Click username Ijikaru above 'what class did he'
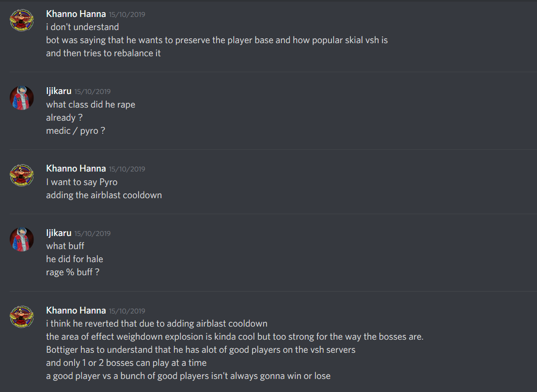This screenshot has height=392, width=537. point(59,91)
